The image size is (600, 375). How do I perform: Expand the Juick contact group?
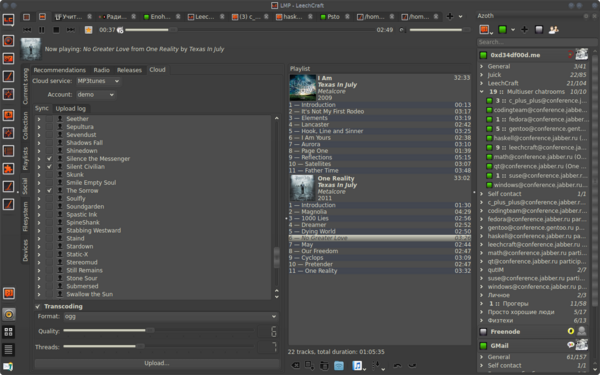tap(482, 75)
